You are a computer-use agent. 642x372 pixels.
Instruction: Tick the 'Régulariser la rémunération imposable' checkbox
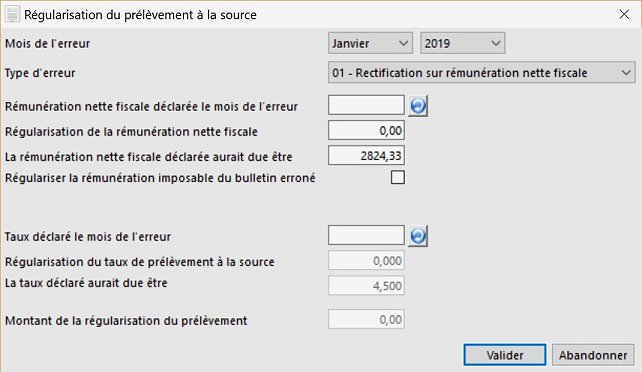click(398, 178)
